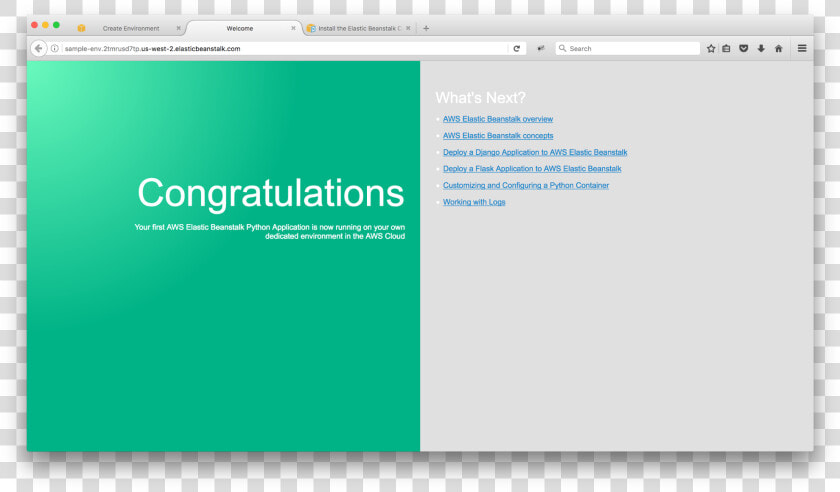
Task: Open AWS Elastic Beanstalk concepts link
Action: tap(498, 136)
